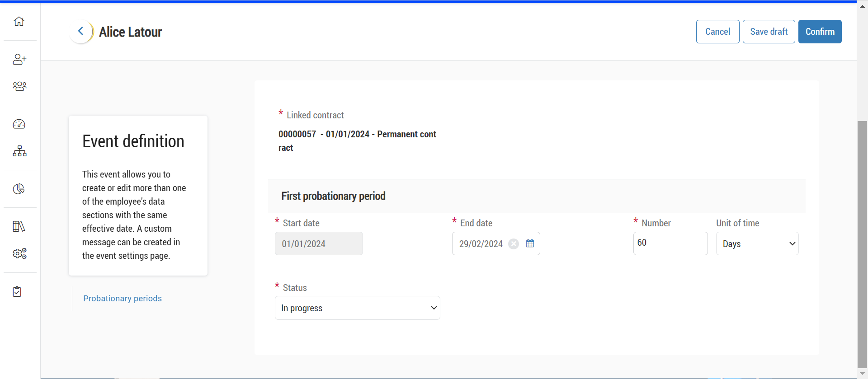Open the library books icon
868x379 pixels.
(x=19, y=226)
